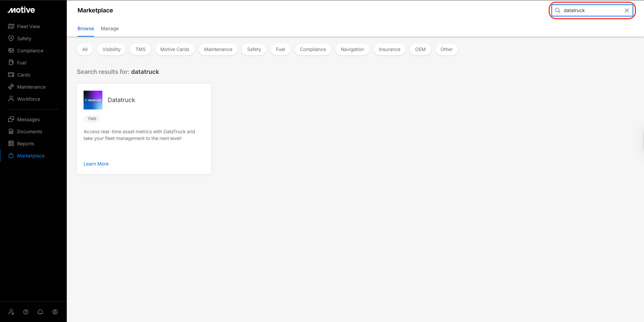The image size is (644, 322).
Task: Switch to the Browse tab
Action: (86, 29)
